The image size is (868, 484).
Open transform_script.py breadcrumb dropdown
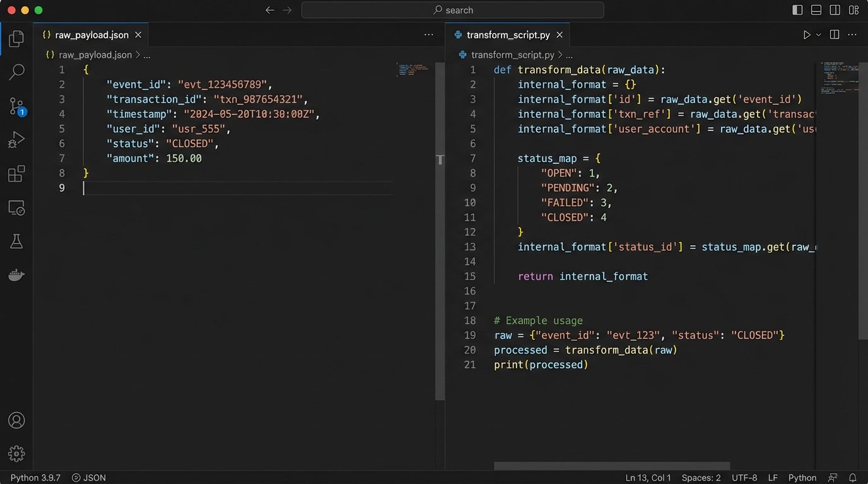(x=568, y=55)
